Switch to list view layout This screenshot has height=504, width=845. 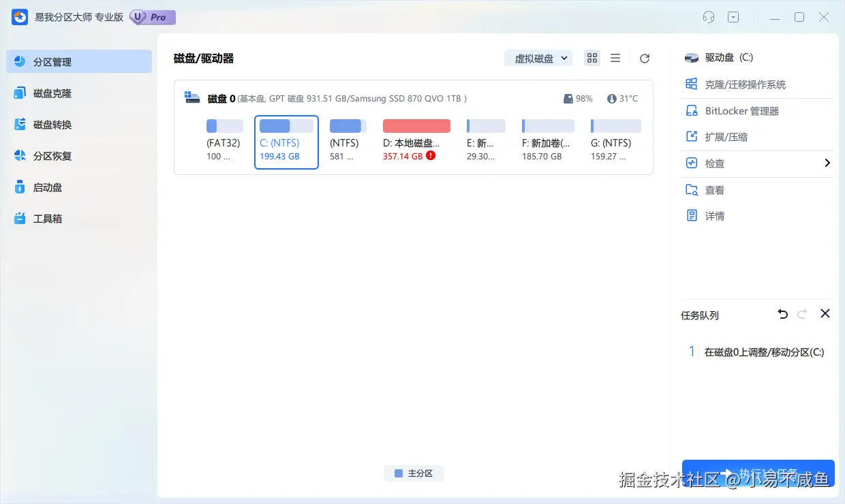tap(615, 59)
